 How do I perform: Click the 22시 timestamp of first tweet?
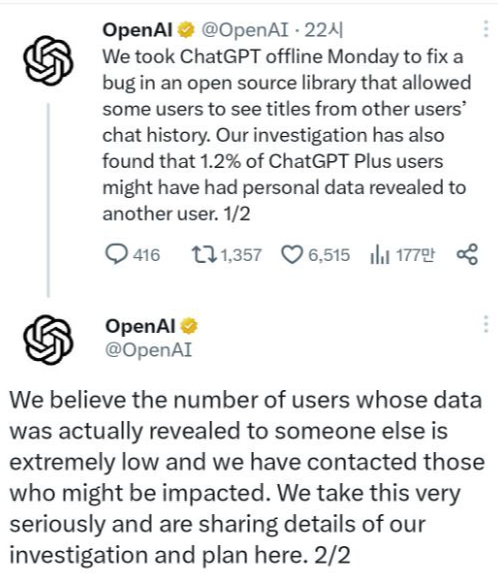click(x=324, y=30)
